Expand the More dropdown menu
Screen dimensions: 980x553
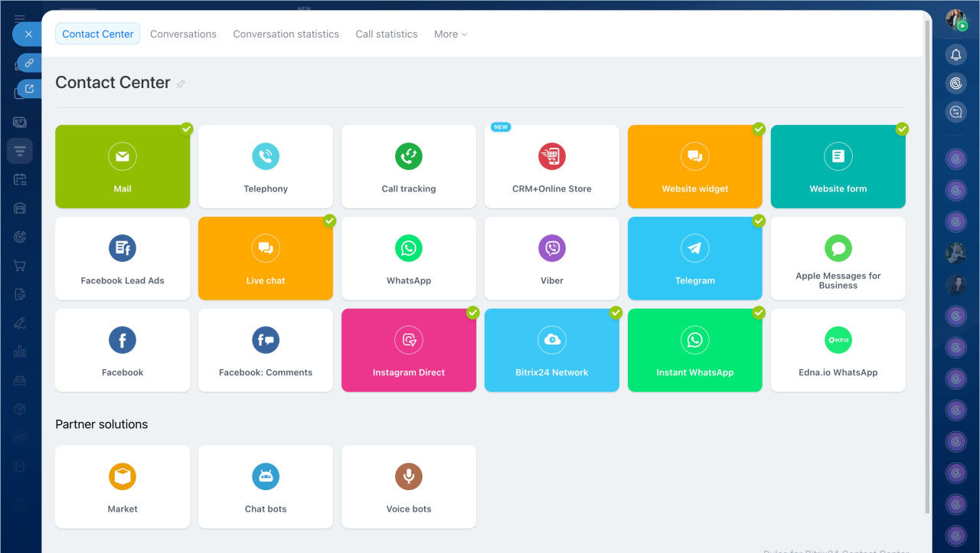pos(450,34)
